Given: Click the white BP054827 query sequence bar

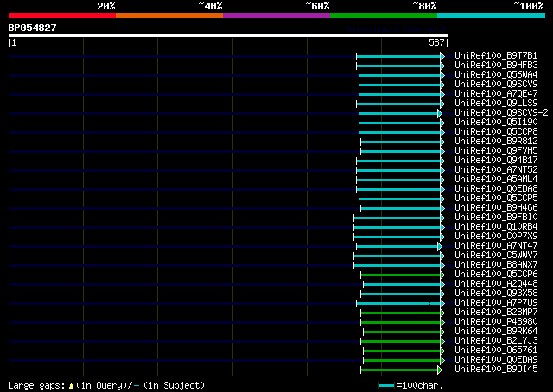Looking at the screenshot, I should 228,35.
